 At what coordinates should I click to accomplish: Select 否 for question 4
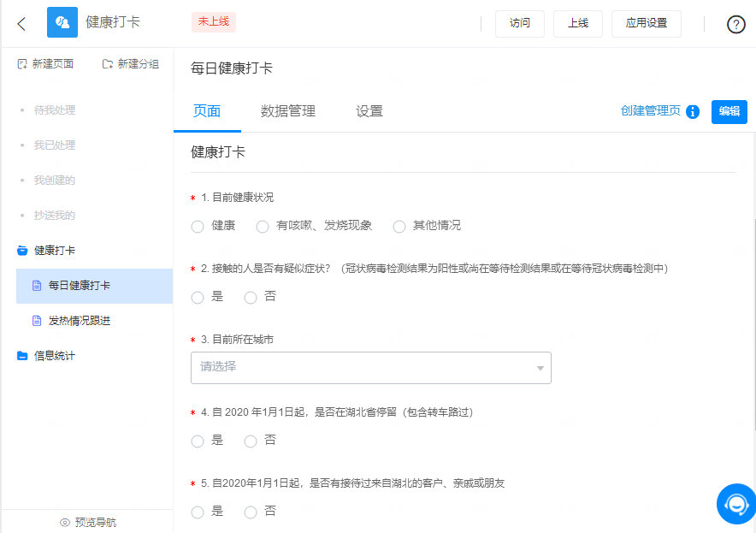[250, 441]
